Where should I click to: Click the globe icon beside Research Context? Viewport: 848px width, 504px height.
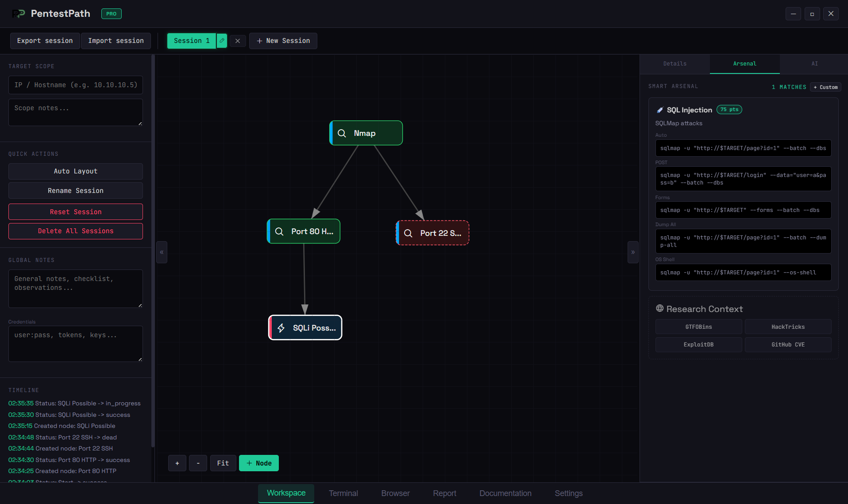coord(659,308)
